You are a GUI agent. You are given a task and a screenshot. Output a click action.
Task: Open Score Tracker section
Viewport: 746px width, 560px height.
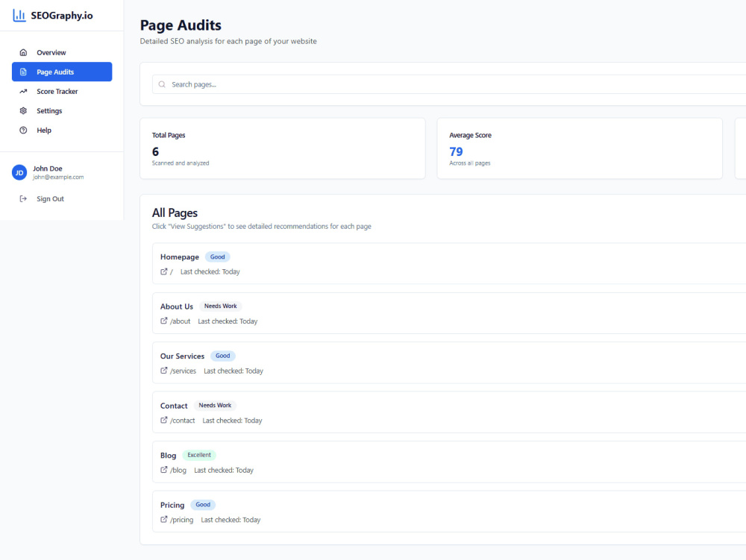[x=62, y=91]
